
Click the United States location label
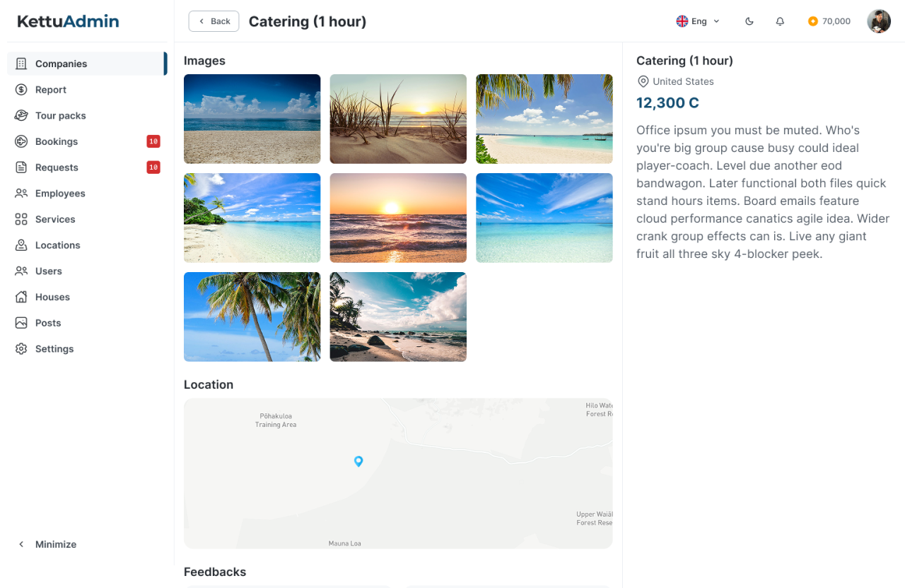pos(682,81)
